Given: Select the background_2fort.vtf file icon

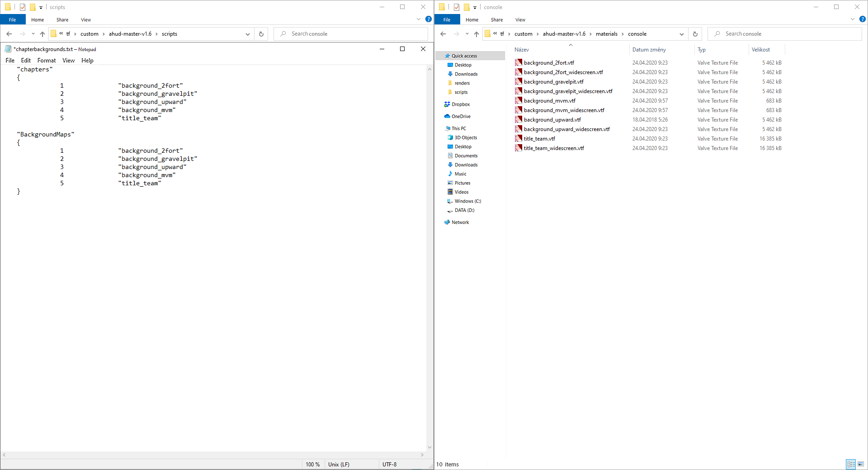Looking at the screenshot, I should point(519,63).
